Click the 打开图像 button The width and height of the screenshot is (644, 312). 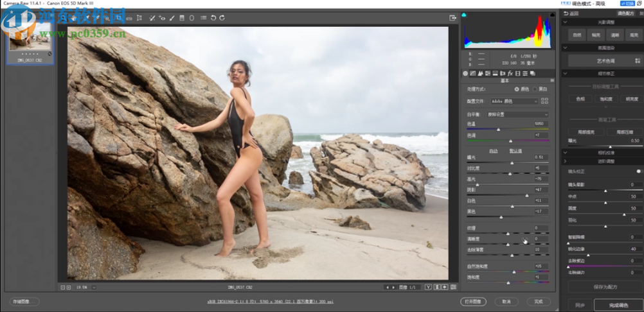tap(473, 301)
